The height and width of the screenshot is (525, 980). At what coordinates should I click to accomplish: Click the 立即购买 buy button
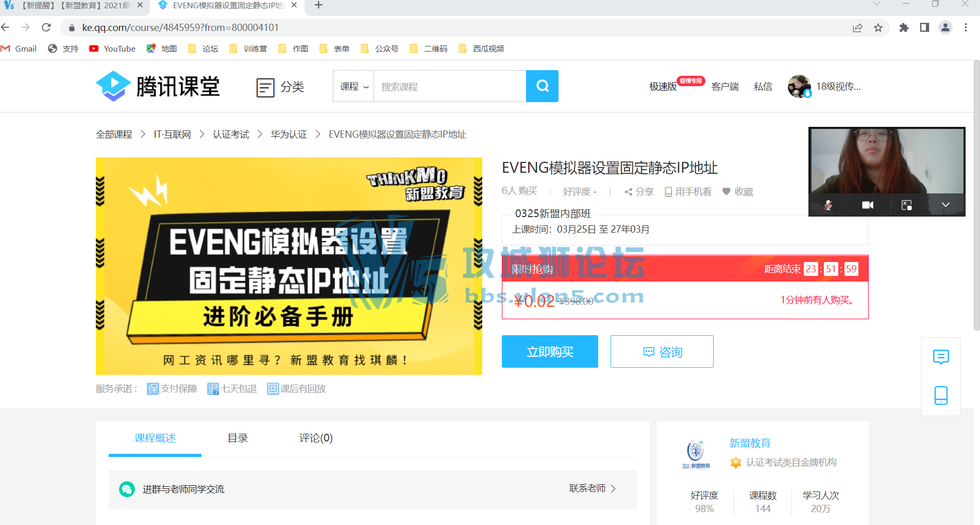[x=550, y=352]
